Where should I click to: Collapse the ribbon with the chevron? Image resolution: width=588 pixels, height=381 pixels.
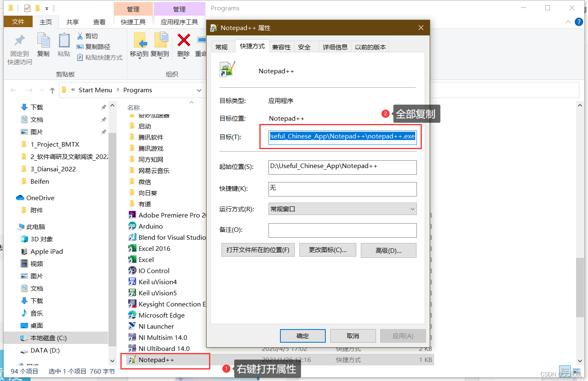point(568,22)
